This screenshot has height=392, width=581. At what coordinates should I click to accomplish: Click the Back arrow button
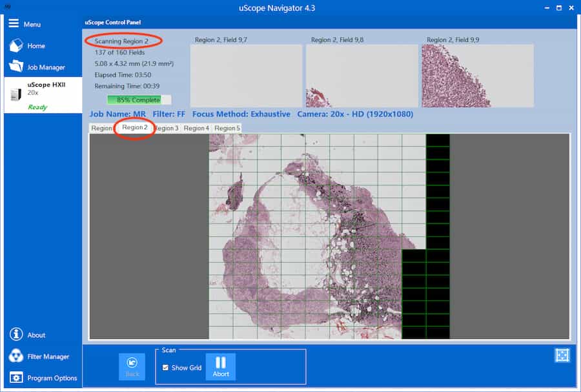132,366
